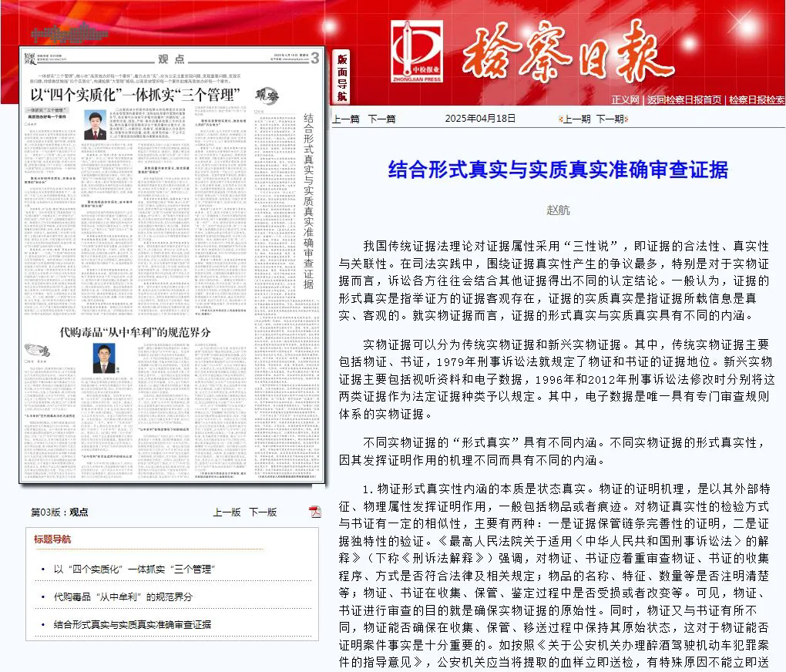Viewport: 786px width, 672px height.
Task: Click the 检察日报 masthead logo
Action: (570, 50)
